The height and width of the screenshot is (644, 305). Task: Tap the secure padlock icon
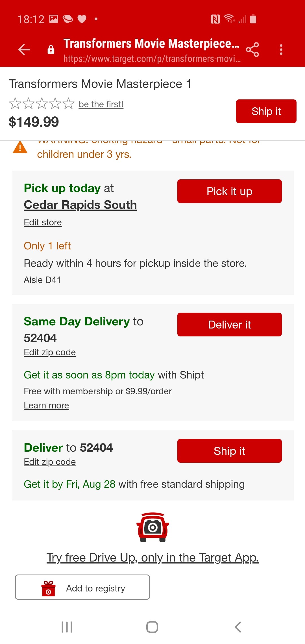pos(51,50)
